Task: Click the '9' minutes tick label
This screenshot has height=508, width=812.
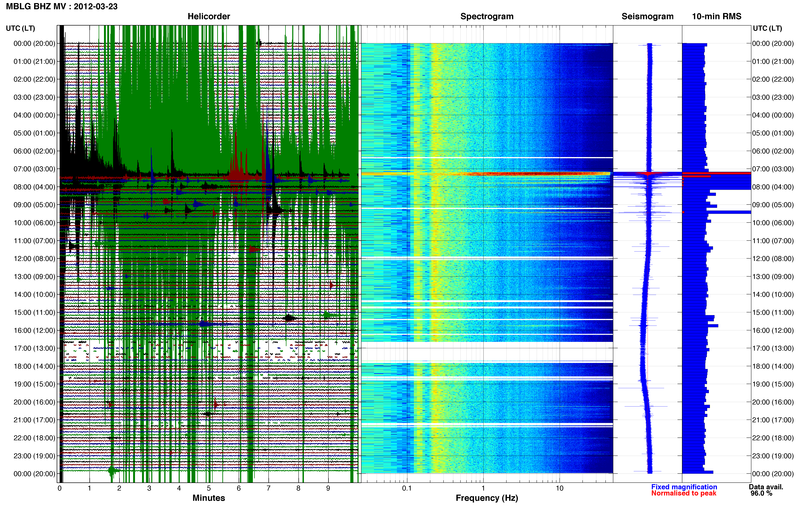Action: pyautogui.click(x=328, y=488)
